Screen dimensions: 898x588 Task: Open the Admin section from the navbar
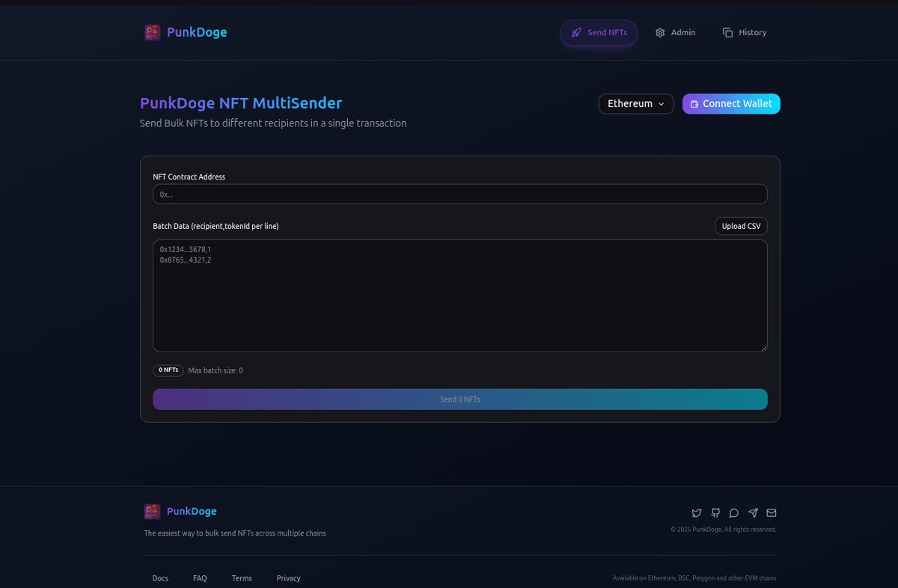[676, 32]
